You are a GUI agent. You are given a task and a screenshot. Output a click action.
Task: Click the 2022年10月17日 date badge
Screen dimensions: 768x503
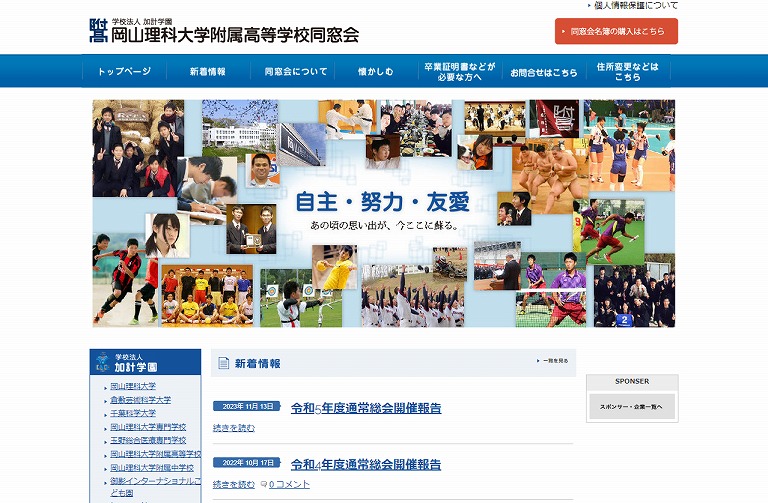tap(245, 463)
